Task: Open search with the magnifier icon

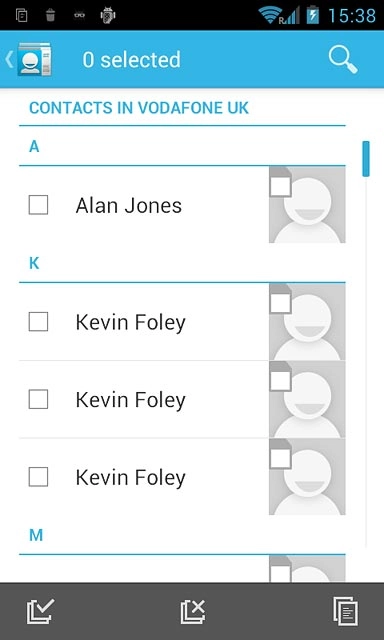Action: 343,60
